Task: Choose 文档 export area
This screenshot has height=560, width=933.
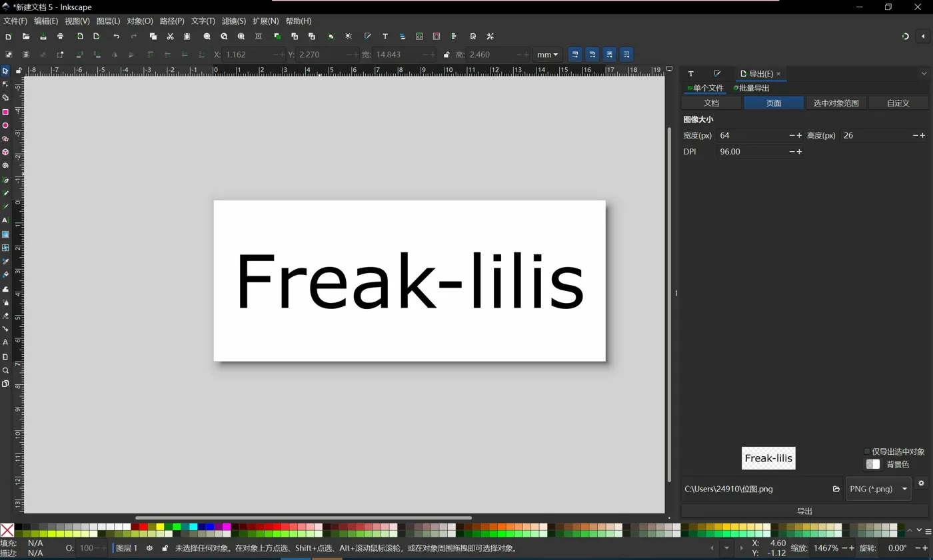Action: (x=711, y=103)
